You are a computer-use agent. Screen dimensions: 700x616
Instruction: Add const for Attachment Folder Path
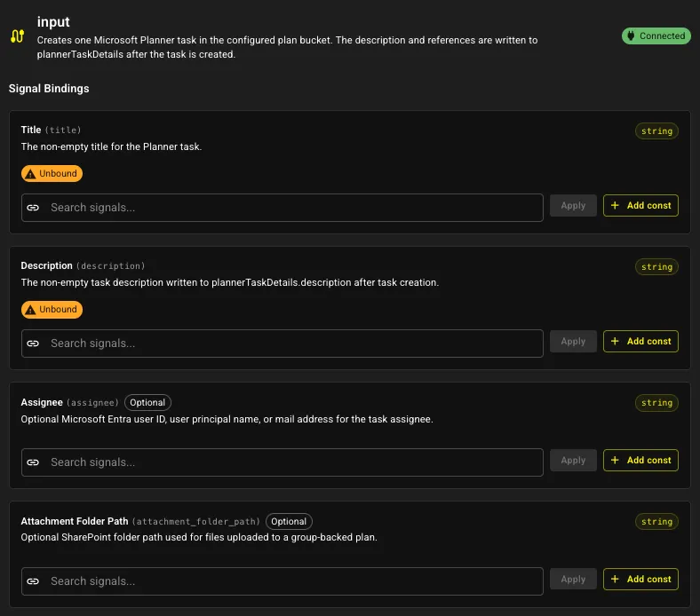point(640,579)
